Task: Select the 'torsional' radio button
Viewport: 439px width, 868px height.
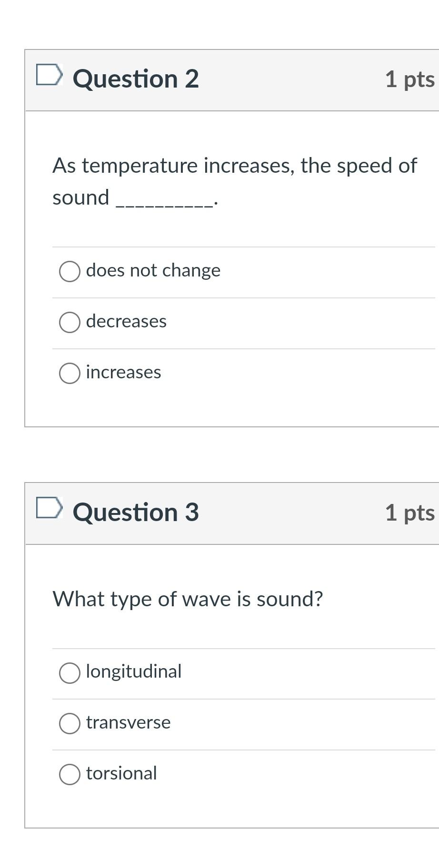Action: tap(70, 774)
